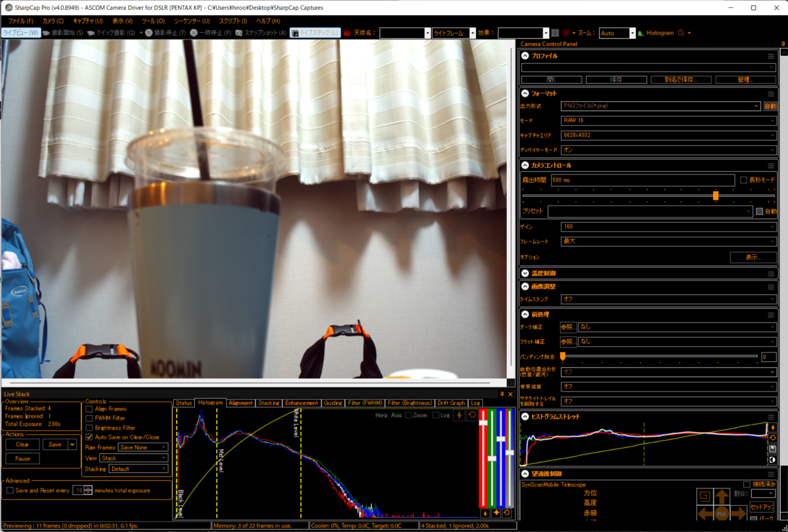This screenshot has height=532, width=788.
Task: Open the ツール menu
Action: [152, 20]
